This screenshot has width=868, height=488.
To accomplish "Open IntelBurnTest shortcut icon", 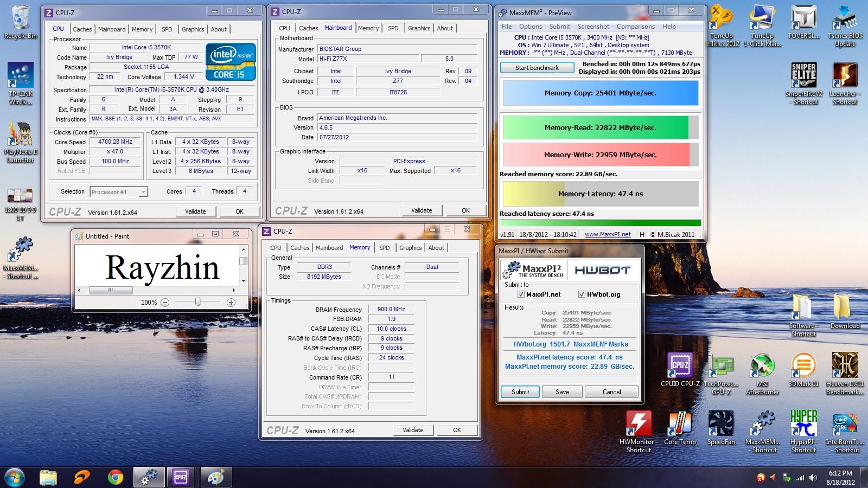I will (845, 432).
